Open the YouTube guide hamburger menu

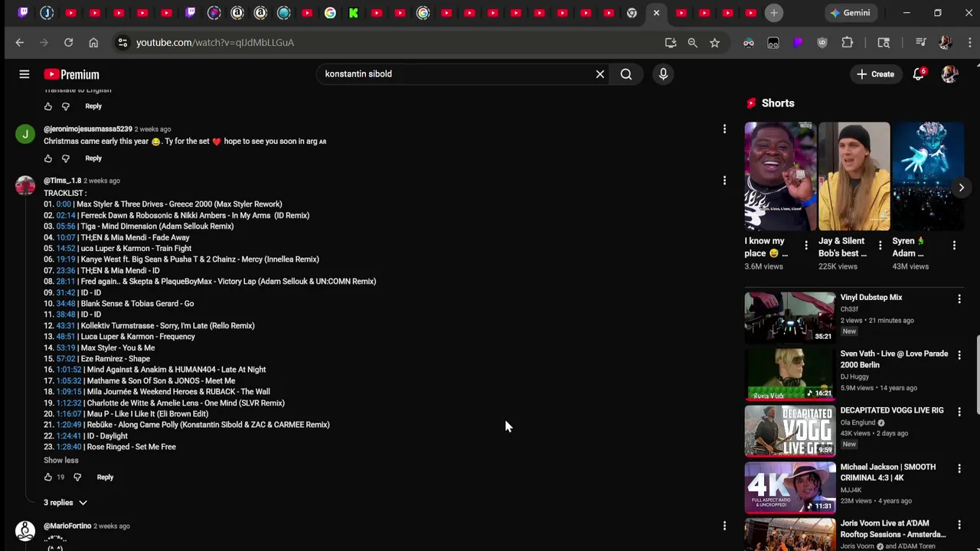tap(24, 74)
